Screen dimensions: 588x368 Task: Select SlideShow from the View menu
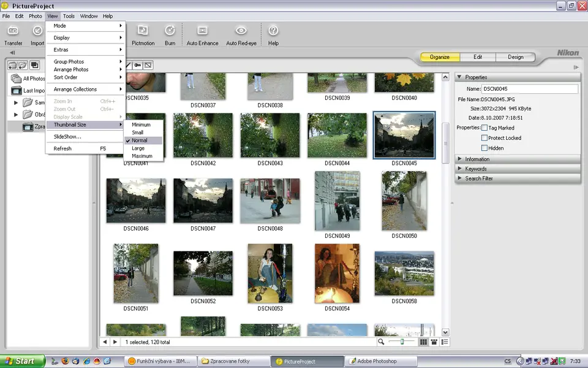67,137
